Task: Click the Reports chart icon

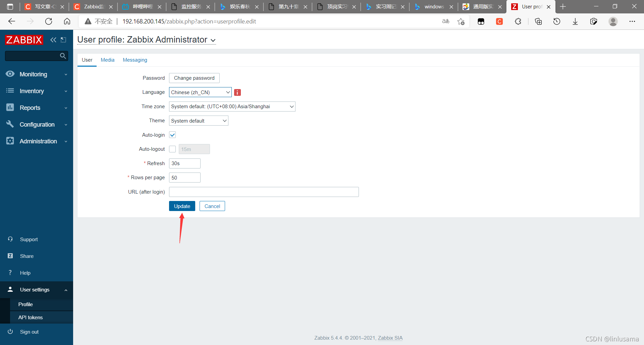Action: (10, 108)
